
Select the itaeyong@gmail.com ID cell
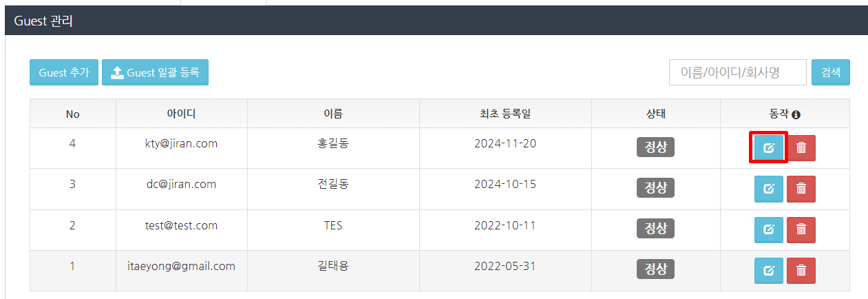(181, 266)
